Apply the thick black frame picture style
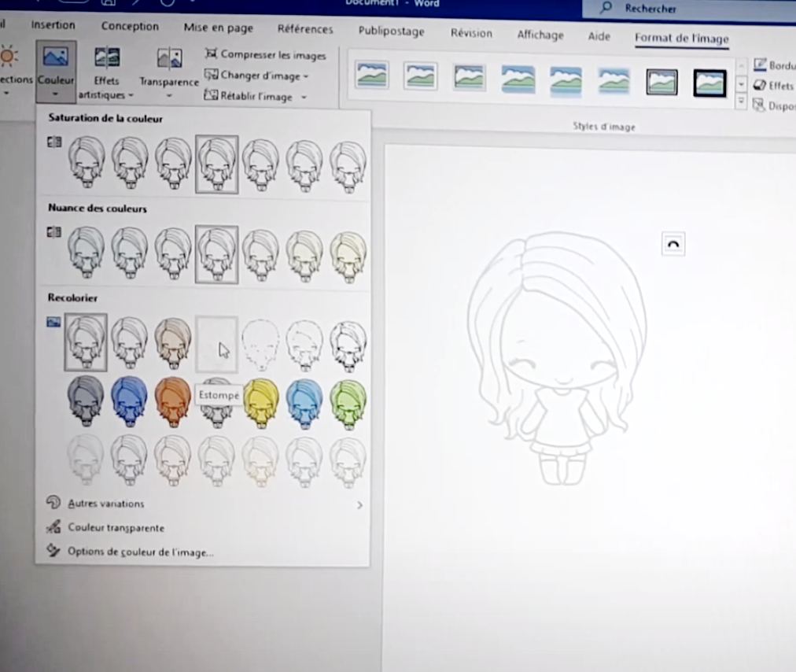The height and width of the screenshot is (672, 796). 709,81
